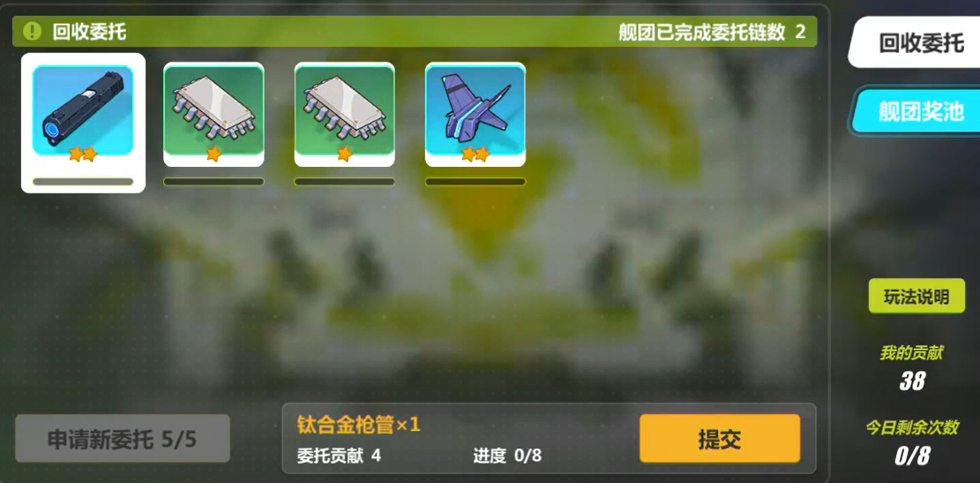Select the chip card next to the gun barrel

[213, 115]
